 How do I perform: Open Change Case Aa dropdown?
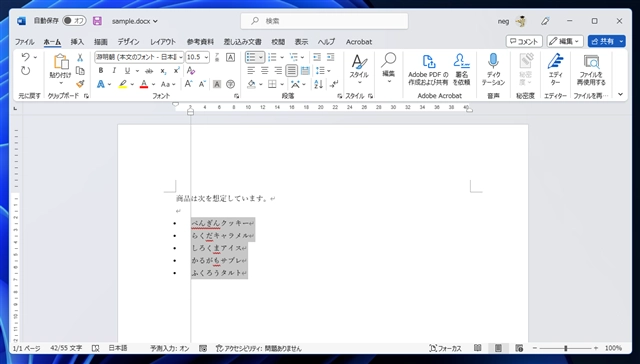pyautogui.click(x=168, y=84)
